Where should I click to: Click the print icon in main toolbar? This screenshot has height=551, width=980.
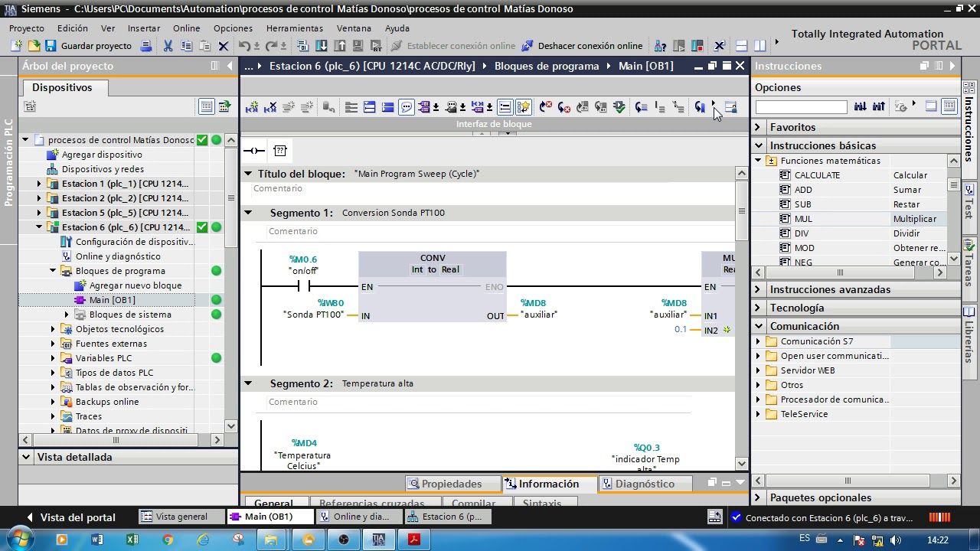click(x=146, y=46)
